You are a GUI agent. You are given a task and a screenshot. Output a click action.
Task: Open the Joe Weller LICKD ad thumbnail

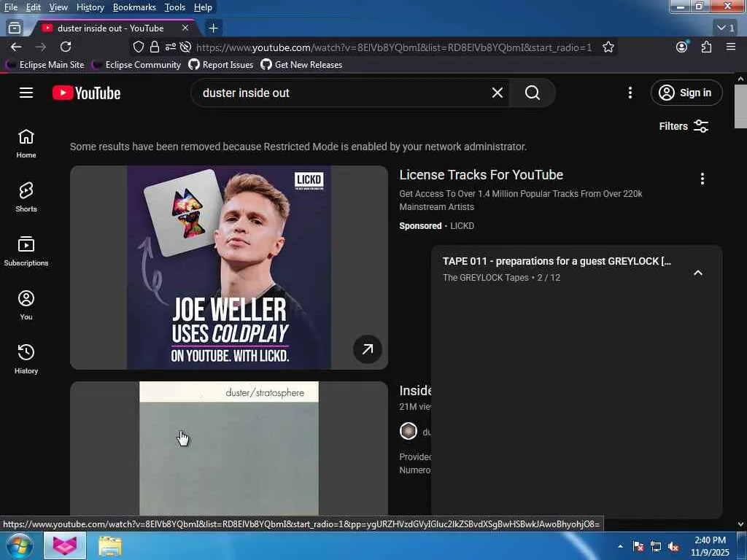[228, 267]
